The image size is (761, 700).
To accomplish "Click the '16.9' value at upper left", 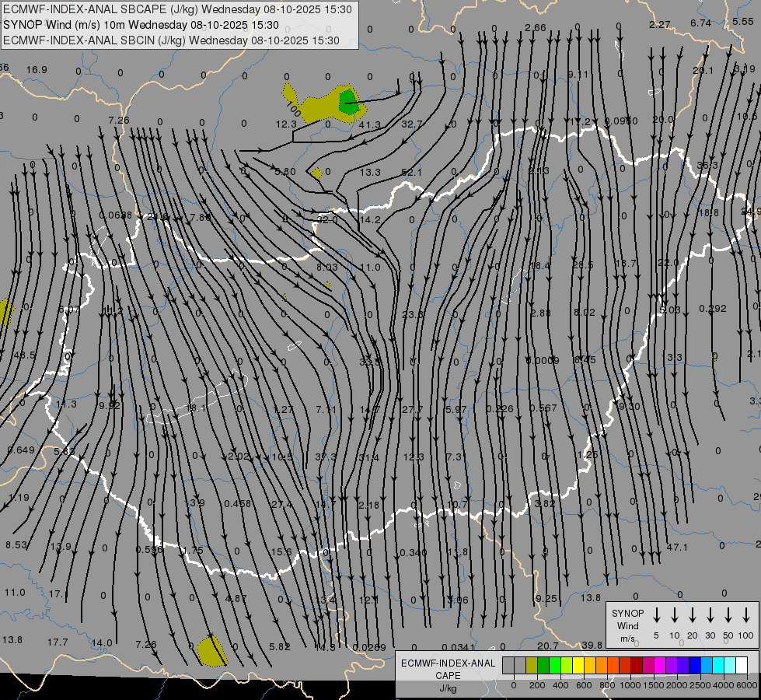I will [37, 69].
